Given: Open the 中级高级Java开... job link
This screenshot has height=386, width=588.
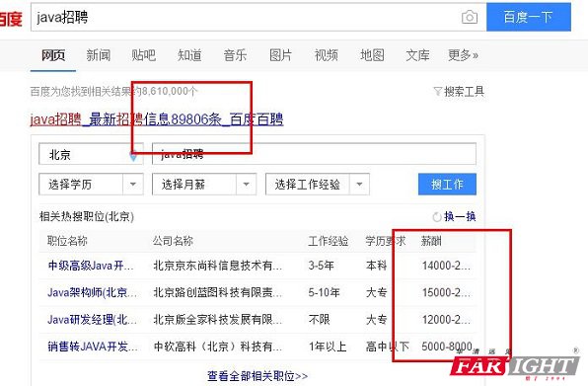Looking at the screenshot, I should click(x=91, y=266).
